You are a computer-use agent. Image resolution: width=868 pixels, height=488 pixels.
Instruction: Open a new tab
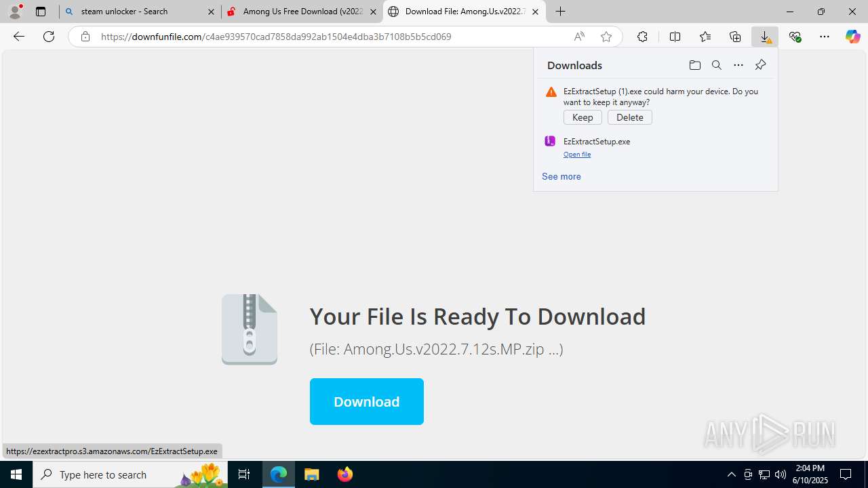560,12
